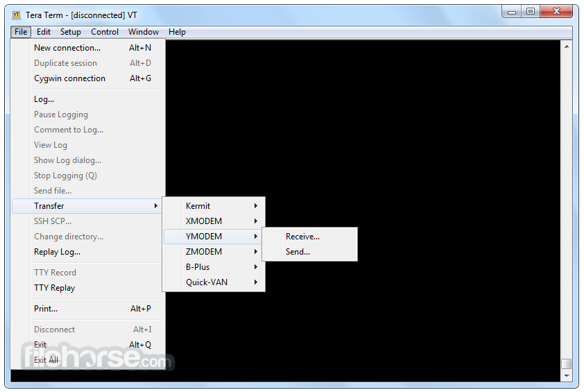Click the scrollbar down arrow
This screenshot has height=392, width=584.
(x=567, y=375)
